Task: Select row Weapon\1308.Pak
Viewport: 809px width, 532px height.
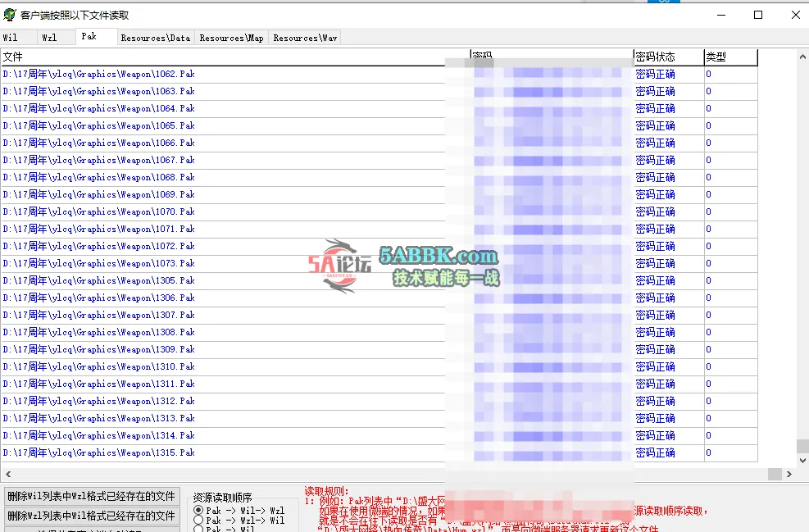Action: tap(380, 332)
